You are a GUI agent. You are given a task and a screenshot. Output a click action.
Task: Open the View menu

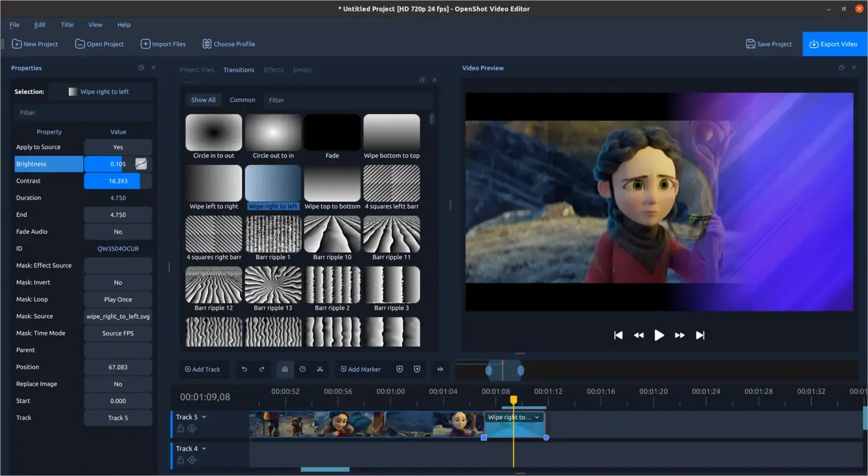pyautogui.click(x=95, y=25)
